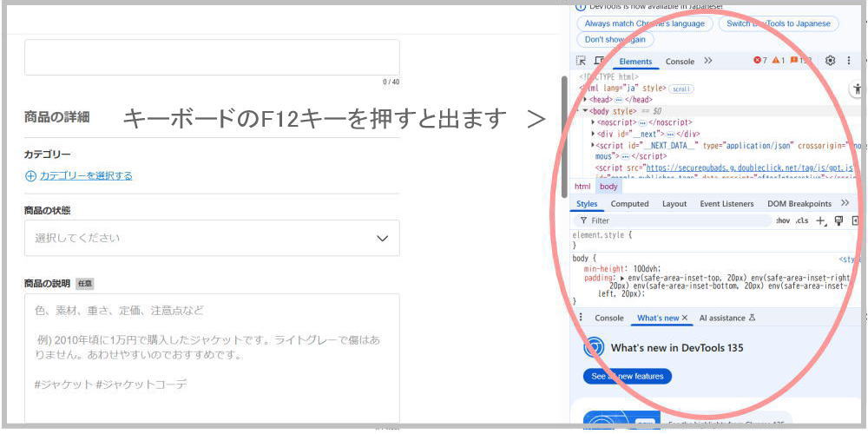This screenshot has width=868, height=434.
Task: Click the page vertical scrollbar thumb
Action: pyautogui.click(x=564, y=137)
